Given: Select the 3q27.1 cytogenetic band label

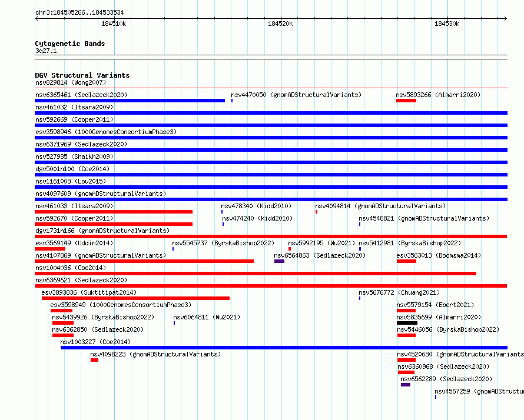Looking at the screenshot, I should (46, 51).
